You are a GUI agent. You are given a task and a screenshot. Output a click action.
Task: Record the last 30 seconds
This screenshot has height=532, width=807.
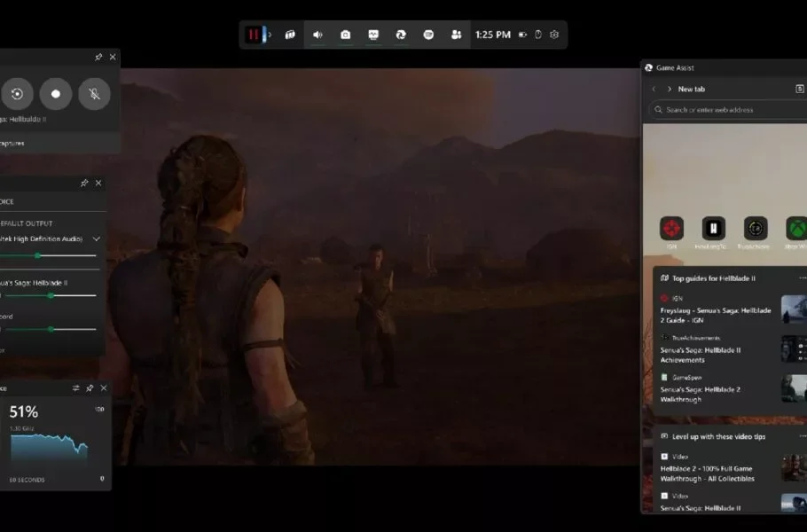pos(17,93)
